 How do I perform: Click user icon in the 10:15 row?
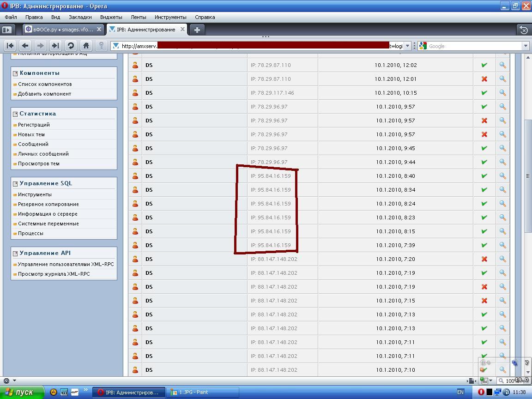[135, 93]
